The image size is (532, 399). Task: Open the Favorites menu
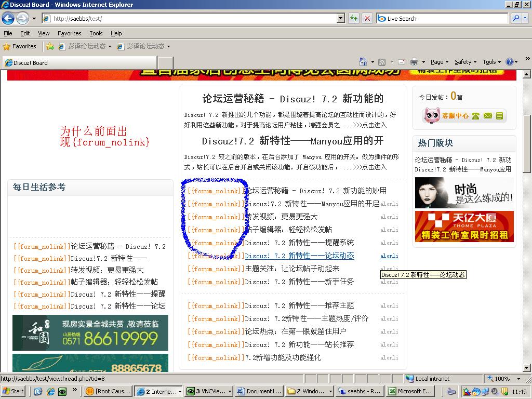(x=69, y=33)
